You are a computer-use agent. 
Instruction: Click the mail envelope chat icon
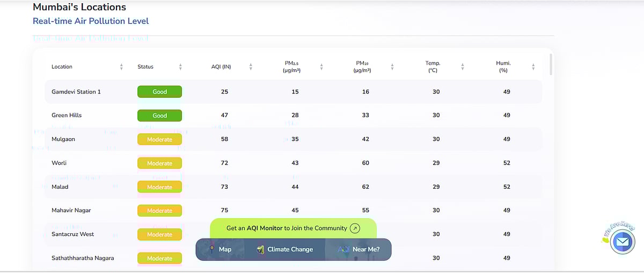pyautogui.click(x=622, y=241)
